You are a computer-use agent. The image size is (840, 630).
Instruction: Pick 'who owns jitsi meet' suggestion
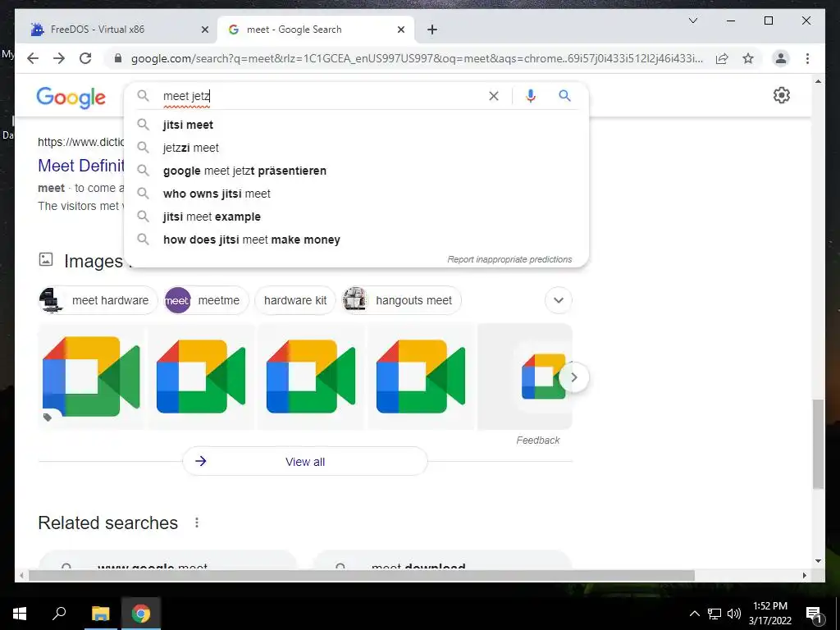coord(356,194)
